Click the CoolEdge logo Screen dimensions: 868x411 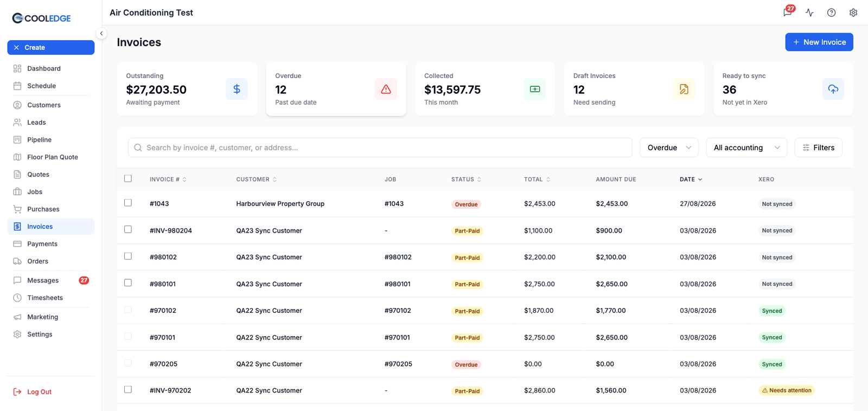pos(42,18)
